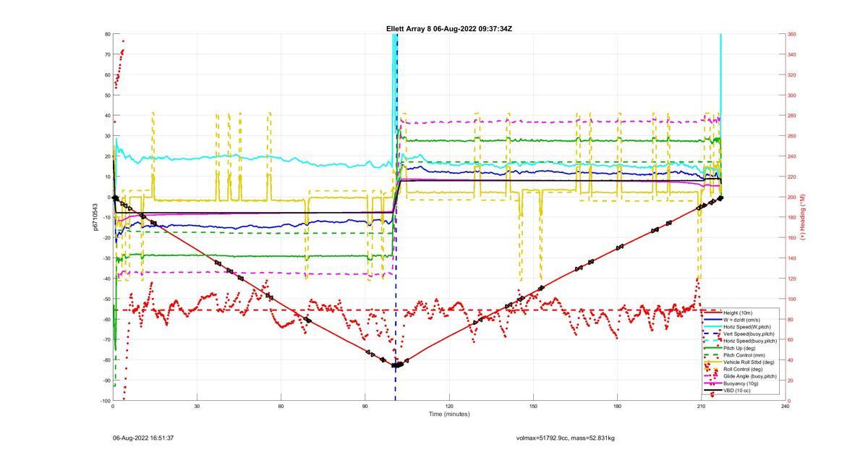Select legend entry 'Pitch Control (mm)'
868x450 pixels.
pos(744,355)
